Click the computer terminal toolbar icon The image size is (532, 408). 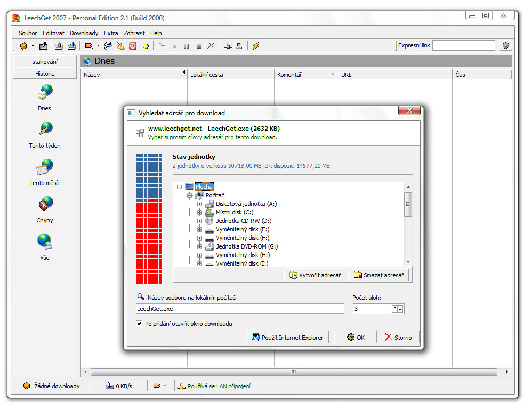point(239,46)
